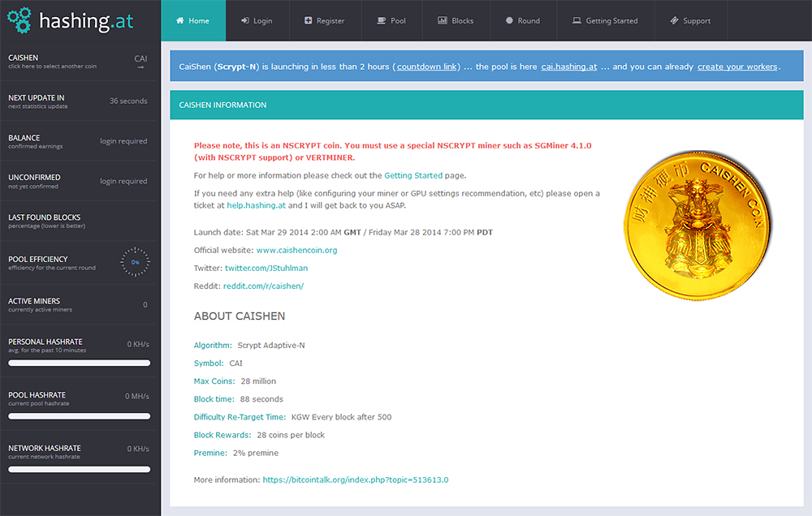Click the Round circle icon

509,21
